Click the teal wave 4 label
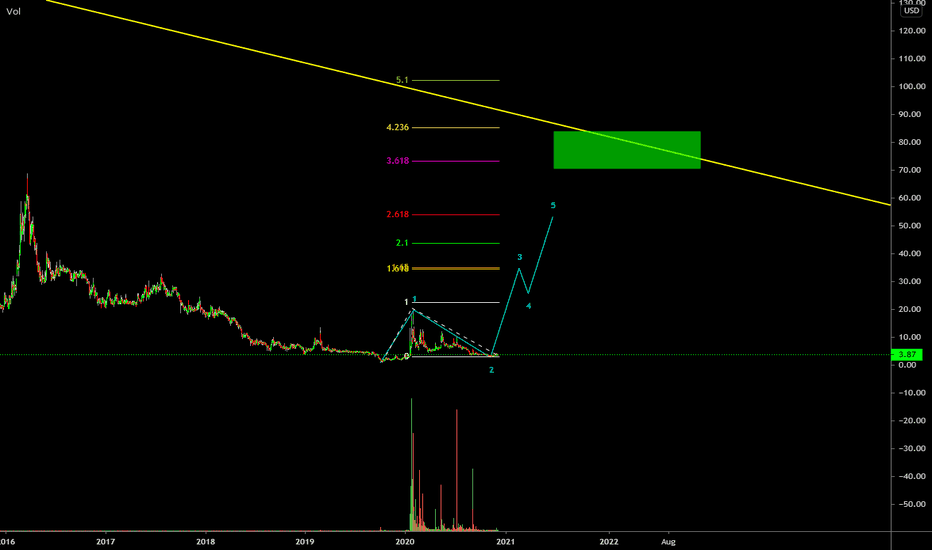932x550 pixels. 528,306
